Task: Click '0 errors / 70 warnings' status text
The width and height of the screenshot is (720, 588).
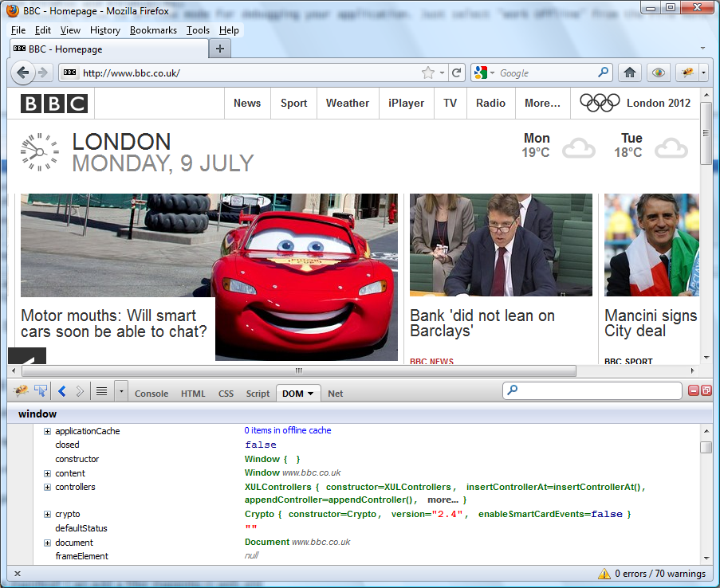Action: point(660,574)
